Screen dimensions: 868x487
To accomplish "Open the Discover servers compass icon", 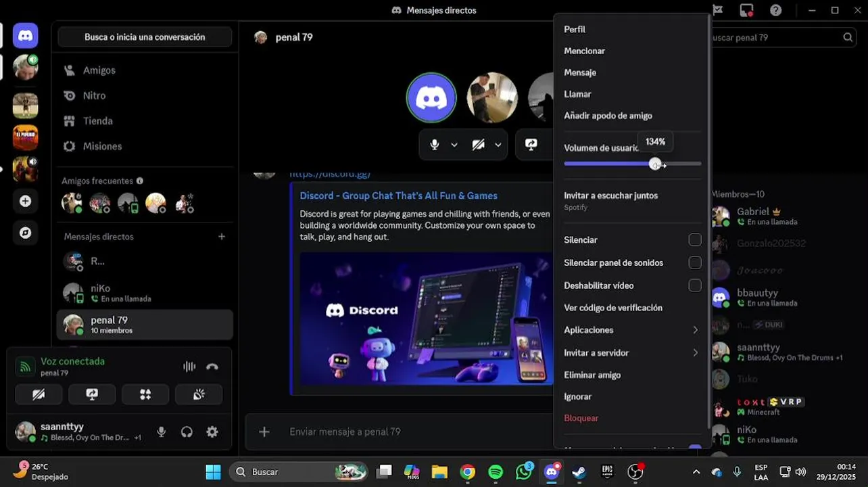I will coord(25,233).
